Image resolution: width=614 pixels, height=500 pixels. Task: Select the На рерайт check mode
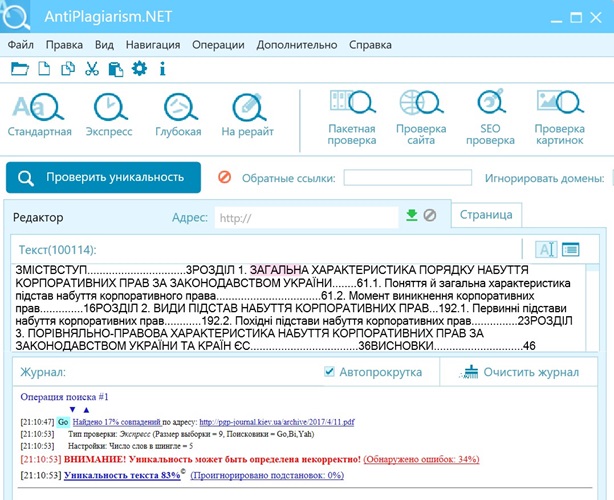coord(247,115)
